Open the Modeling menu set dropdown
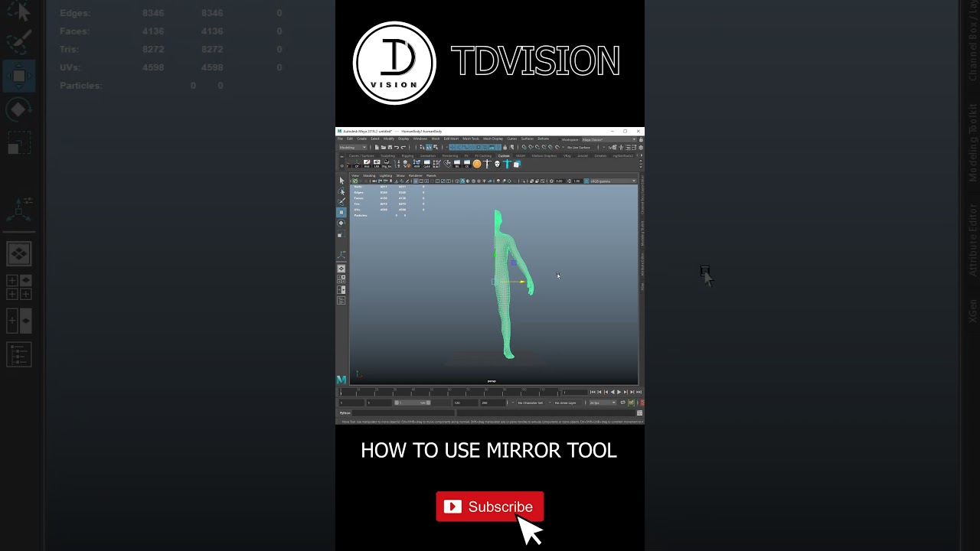Screen dimensions: 980x551 (353, 147)
